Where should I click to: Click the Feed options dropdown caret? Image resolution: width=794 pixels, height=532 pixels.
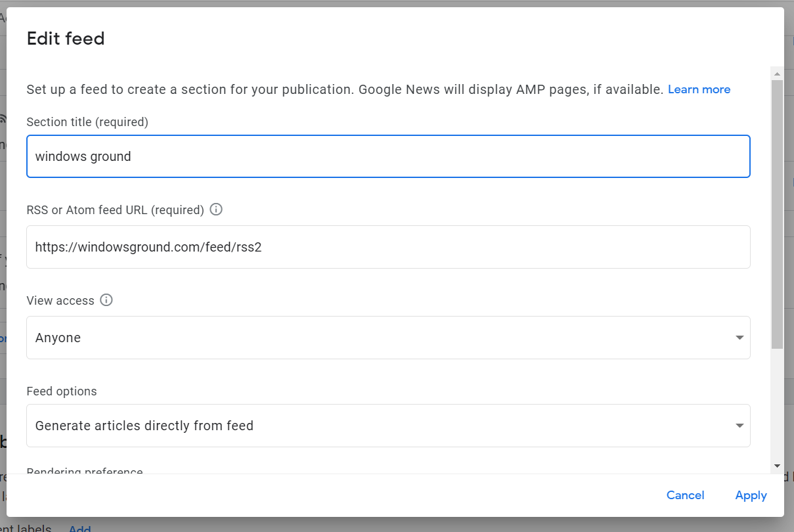pos(741,425)
